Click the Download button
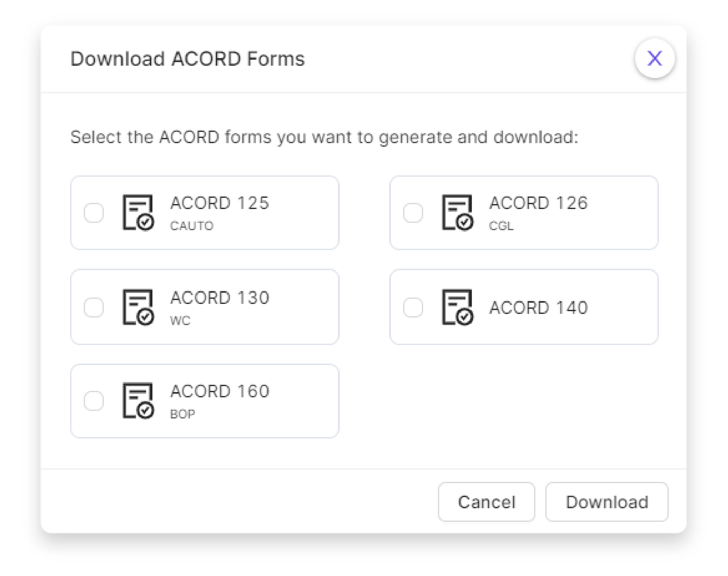Screen dimensions: 728x576 (607, 502)
